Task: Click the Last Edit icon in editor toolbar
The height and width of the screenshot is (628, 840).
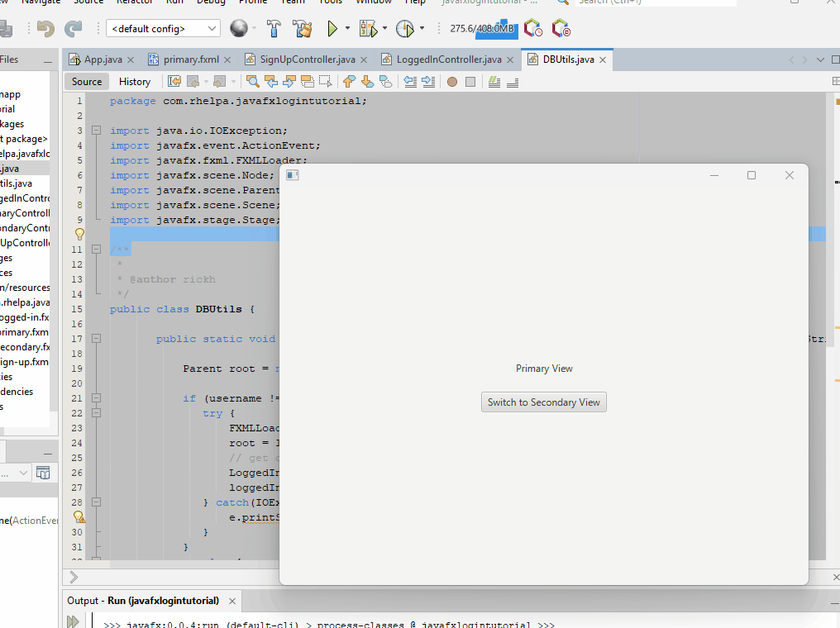Action: (174, 81)
